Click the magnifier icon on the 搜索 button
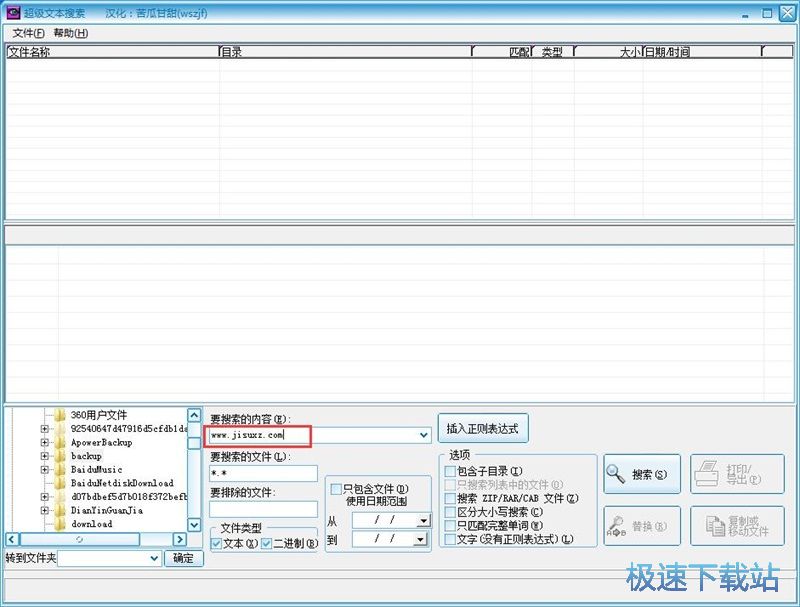Screen dimensions: 800x607 pos(615,474)
